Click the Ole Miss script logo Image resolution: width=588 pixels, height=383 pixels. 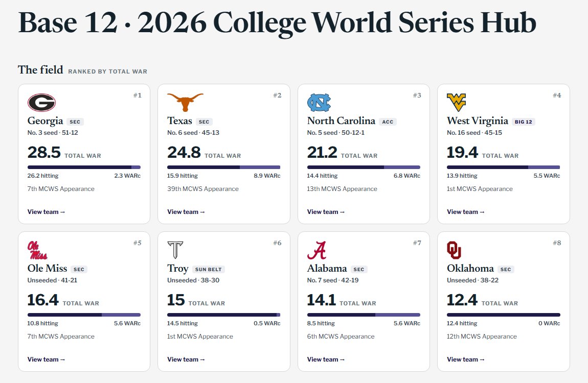(x=37, y=250)
